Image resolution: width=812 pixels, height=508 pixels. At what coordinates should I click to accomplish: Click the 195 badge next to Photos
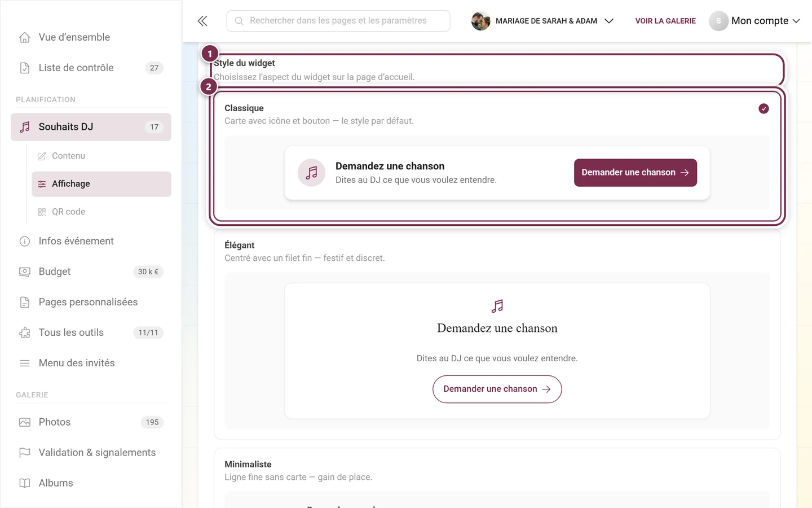coord(152,422)
